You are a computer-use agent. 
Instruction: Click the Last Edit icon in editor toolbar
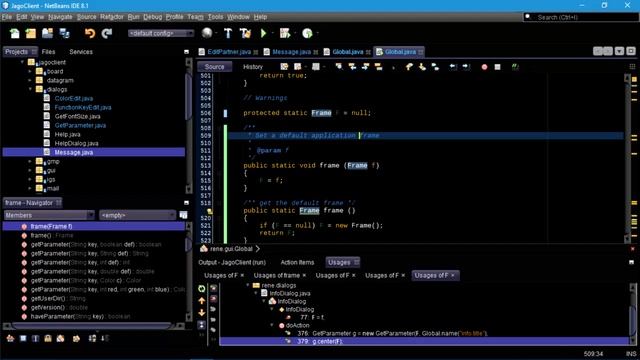click(284, 67)
